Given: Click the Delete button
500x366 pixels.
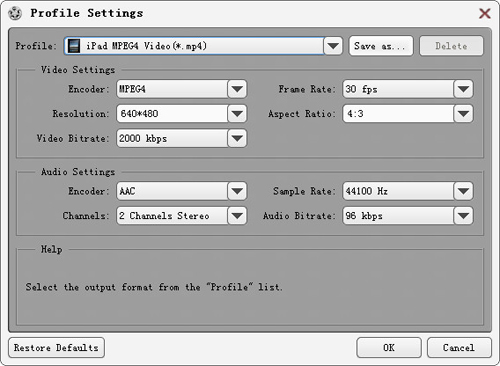Looking at the screenshot, I should point(451,46).
